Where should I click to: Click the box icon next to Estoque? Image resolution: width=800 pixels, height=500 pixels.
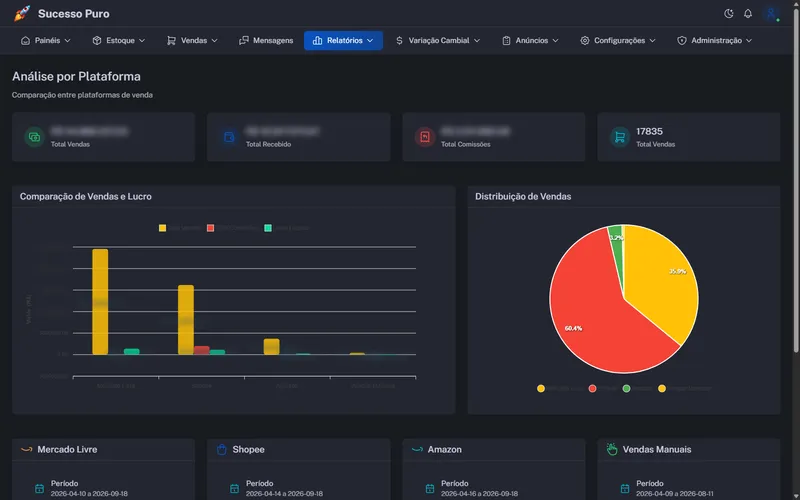click(x=96, y=40)
